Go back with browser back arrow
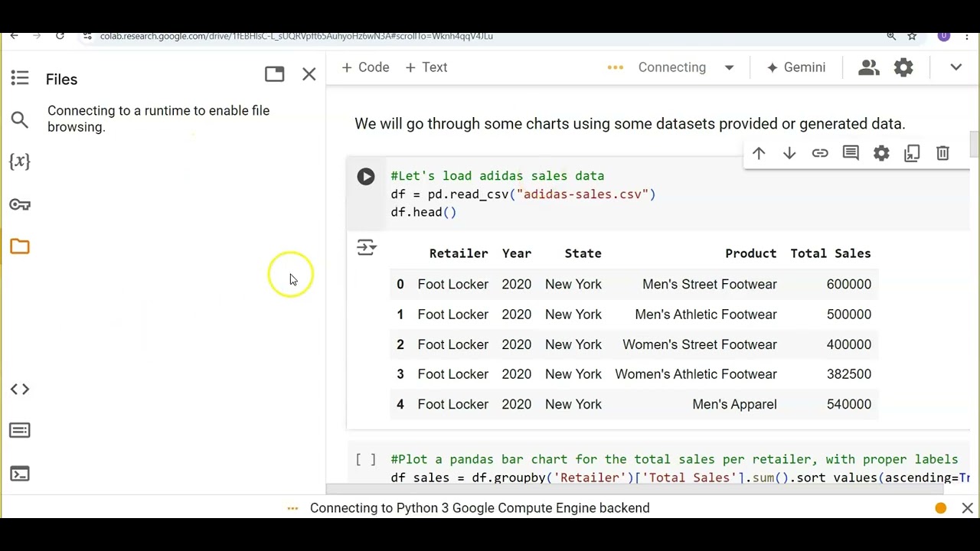Screen dimensions: 980x551 tap(14, 36)
